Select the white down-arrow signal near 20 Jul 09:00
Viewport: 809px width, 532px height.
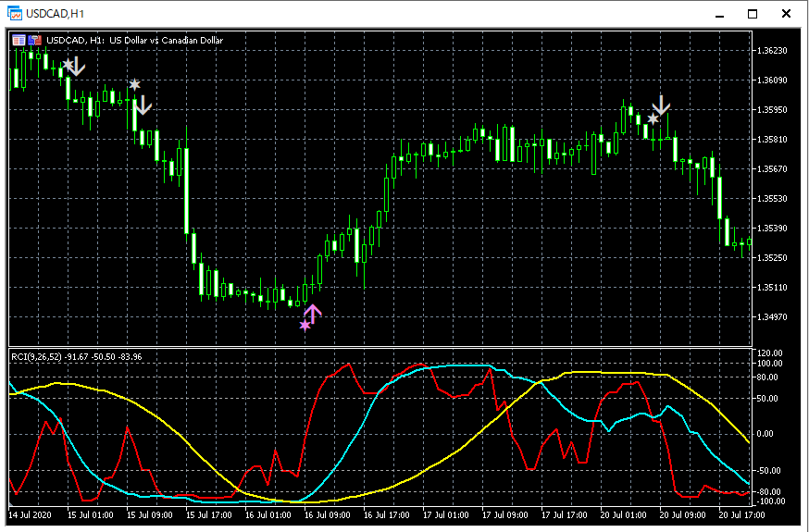[x=662, y=105]
